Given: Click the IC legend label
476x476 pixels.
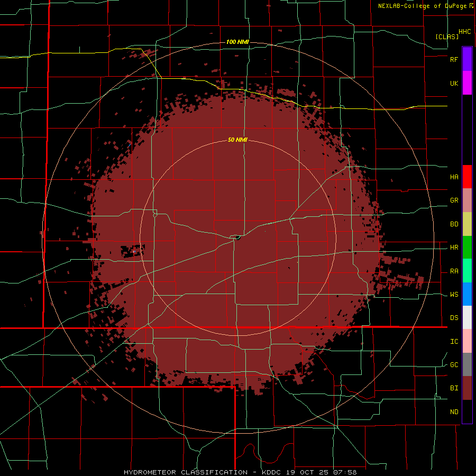Looking at the screenshot, I should click(454, 342).
